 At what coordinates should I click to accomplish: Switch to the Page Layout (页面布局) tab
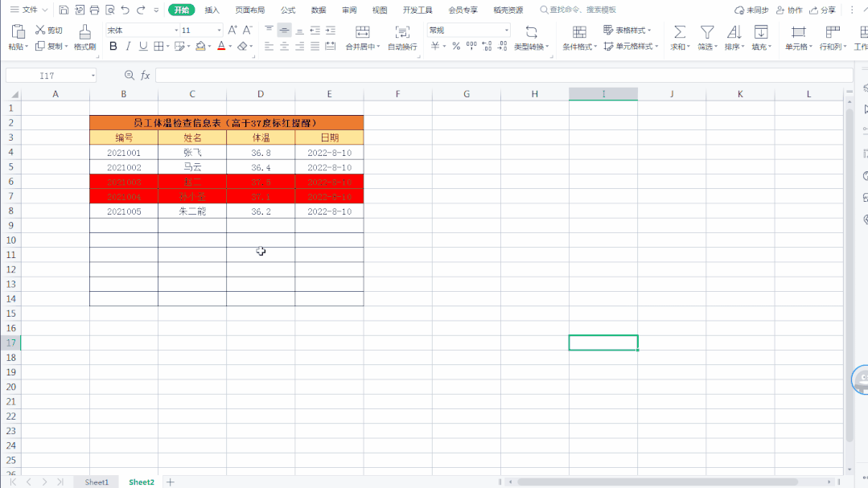[x=249, y=10]
